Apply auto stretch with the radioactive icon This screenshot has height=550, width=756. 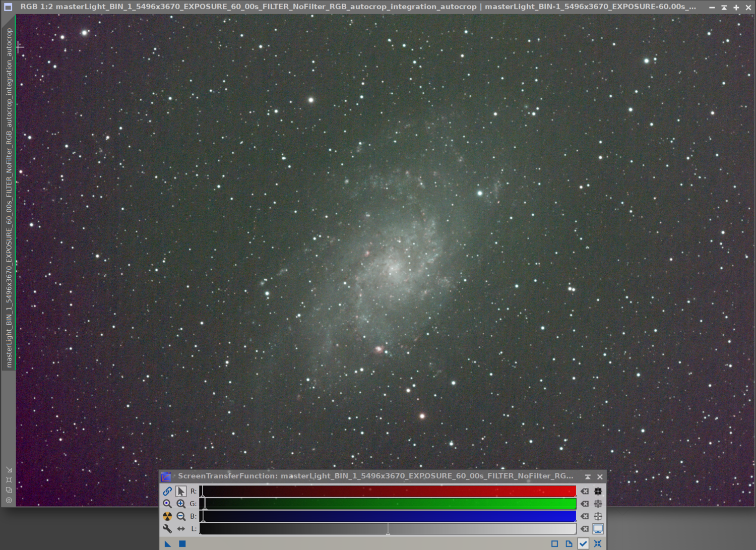(x=167, y=516)
